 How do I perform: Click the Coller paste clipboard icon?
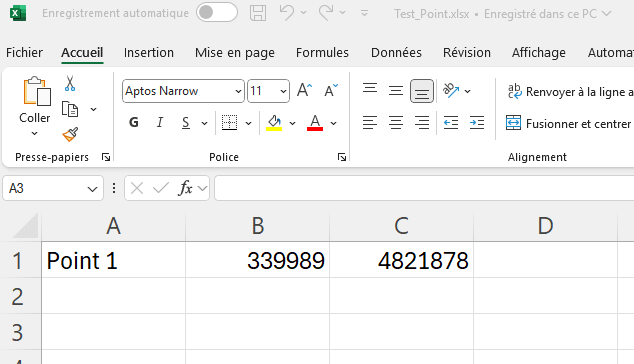pos(37,91)
